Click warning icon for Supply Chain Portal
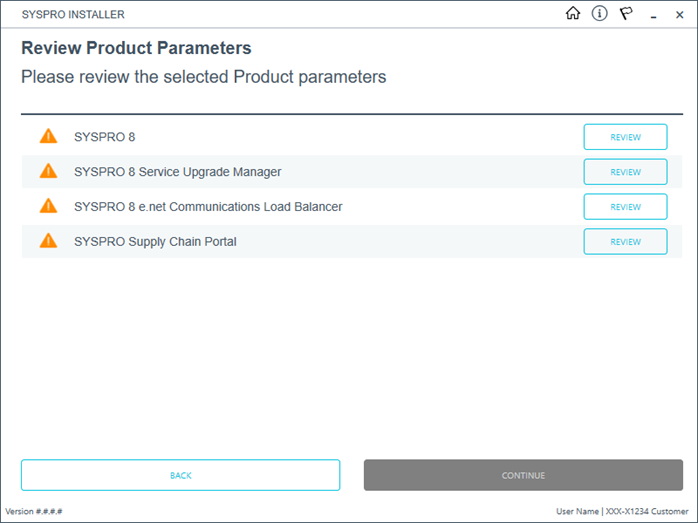The image size is (698, 523). pos(48,241)
